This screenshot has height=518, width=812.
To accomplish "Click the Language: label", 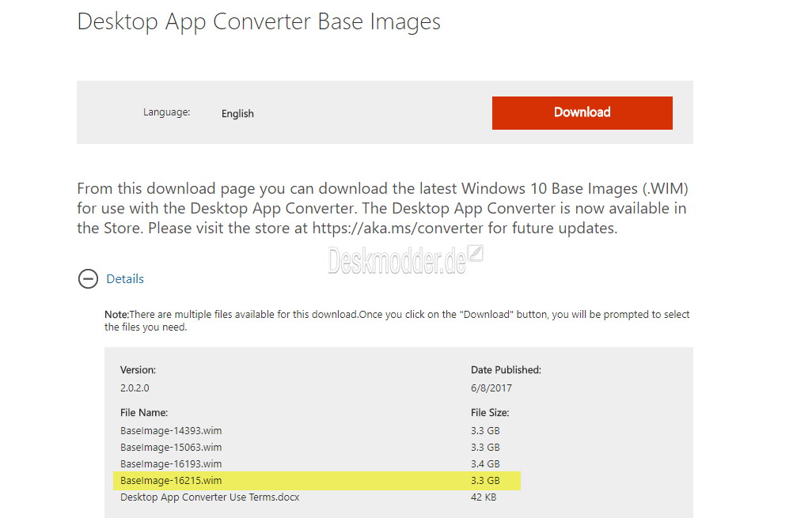I will coord(167,112).
